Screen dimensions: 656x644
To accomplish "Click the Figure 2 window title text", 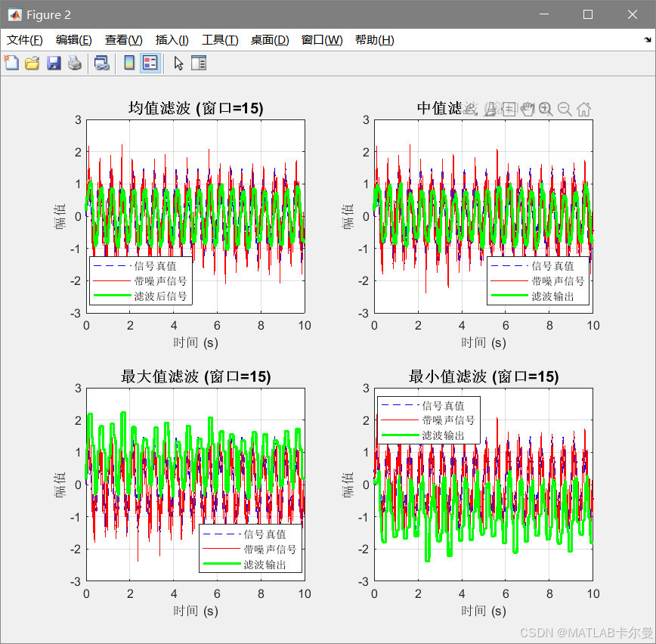I will [x=48, y=14].
